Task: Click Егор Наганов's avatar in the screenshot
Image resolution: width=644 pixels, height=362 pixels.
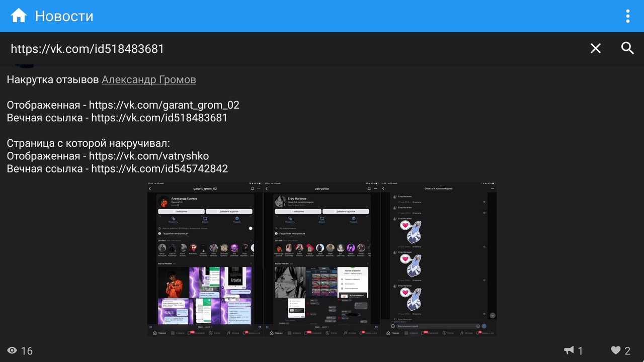Action: point(280,202)
